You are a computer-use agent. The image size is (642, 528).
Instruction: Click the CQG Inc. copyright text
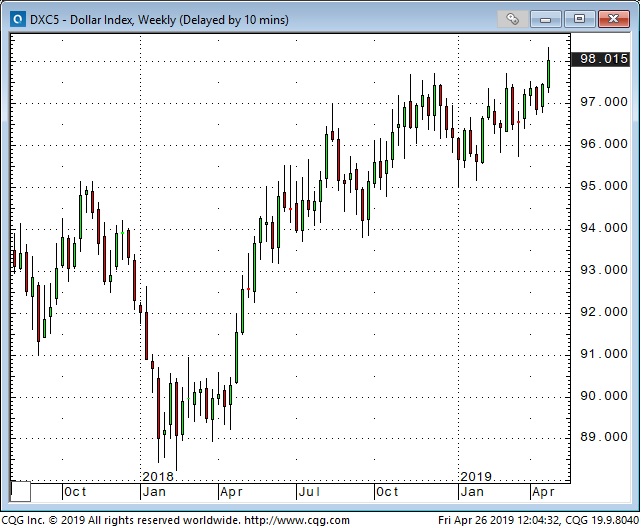(x=120, y=520)
